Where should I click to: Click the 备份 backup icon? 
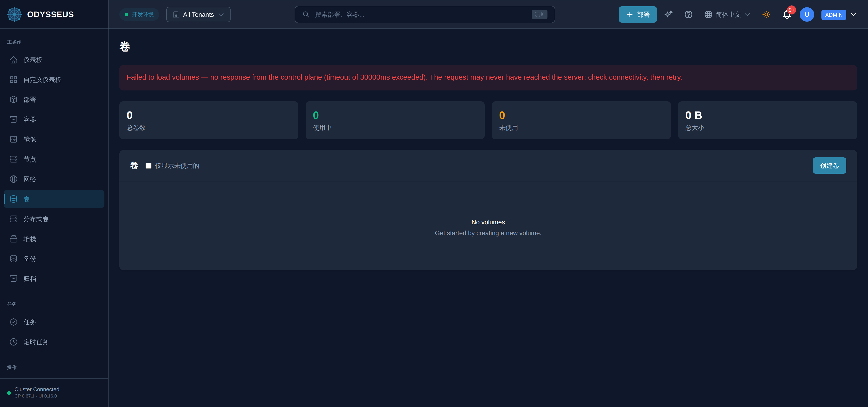tap(14, 259)
